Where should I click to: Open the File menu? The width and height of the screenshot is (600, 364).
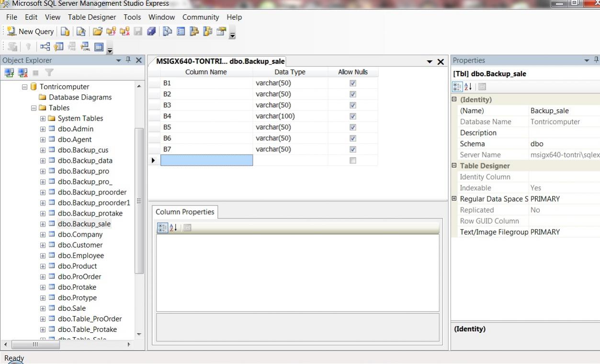pyautogui.click(x=12, y=17)
